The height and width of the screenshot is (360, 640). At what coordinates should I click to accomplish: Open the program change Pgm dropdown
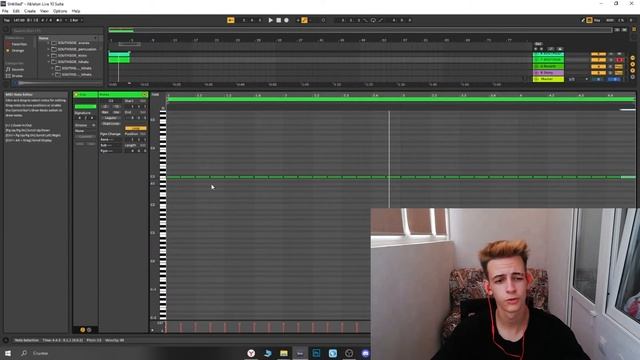click(x=111, y=151)
